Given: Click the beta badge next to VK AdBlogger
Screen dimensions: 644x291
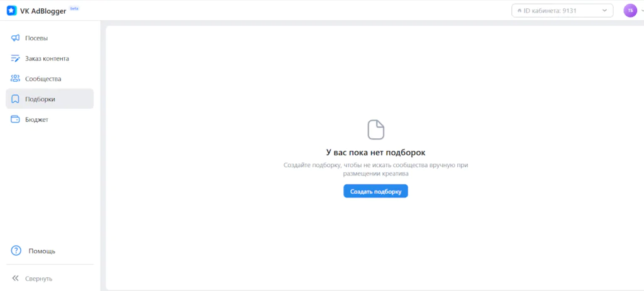Looking at the screenshot, I should coord(74,8).
